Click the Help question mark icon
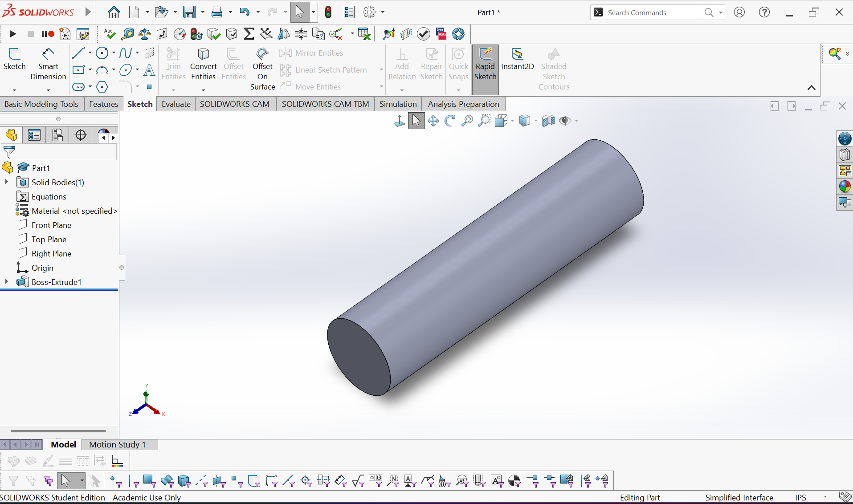Image resolution: width=853 pixels, height=504 pixels. 764,12
